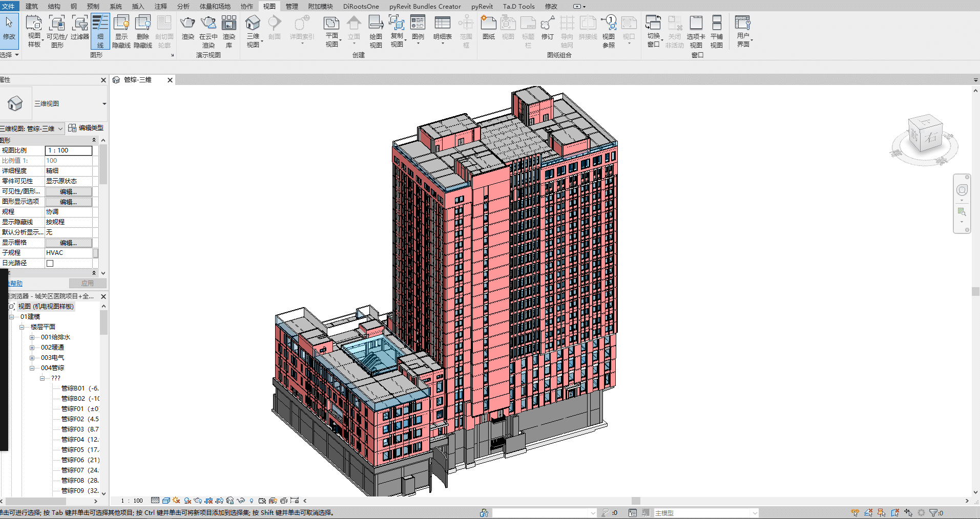The image size is (980, 519).
Task: Expand the 002暖通 tree node
Action: [x=32, y=348]
